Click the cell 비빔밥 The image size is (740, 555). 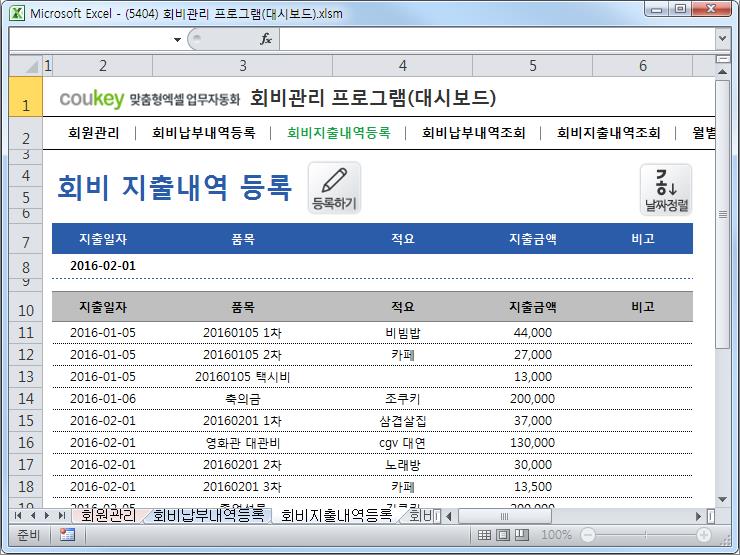click(x=403, y=333)
